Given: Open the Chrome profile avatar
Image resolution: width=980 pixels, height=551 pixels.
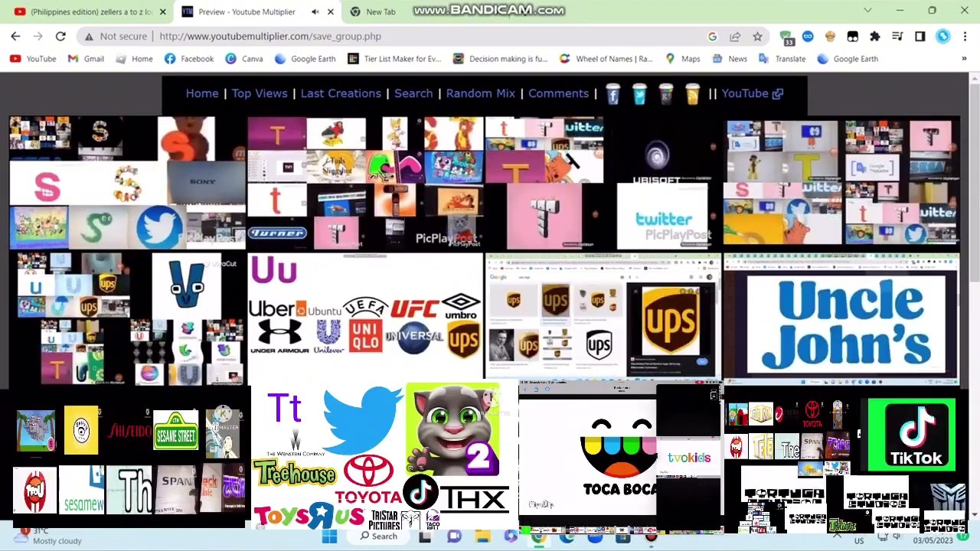Looking at the screenshot, I should [x=942, y=36].
